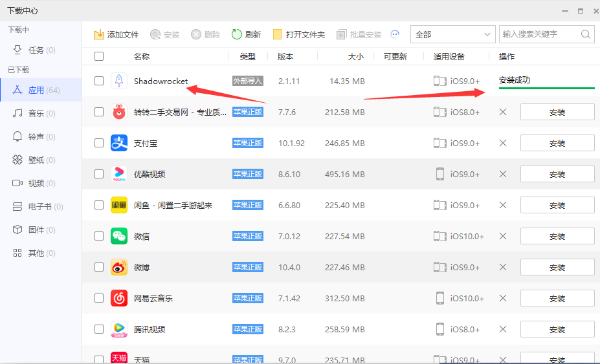
Task: Open folder via 打开文件夹 icon
Action: pos(278,35)
